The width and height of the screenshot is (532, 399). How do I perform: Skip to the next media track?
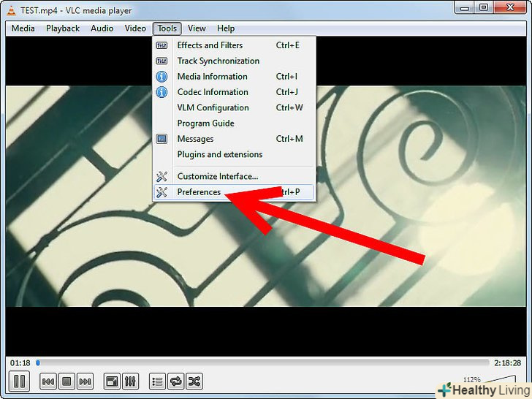[85, 381]
